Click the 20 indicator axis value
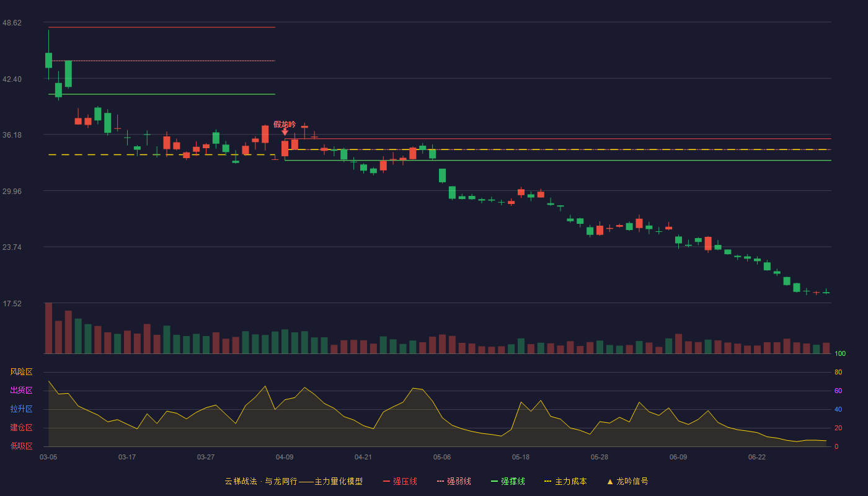The image size is (868, 496). [838, 428]
